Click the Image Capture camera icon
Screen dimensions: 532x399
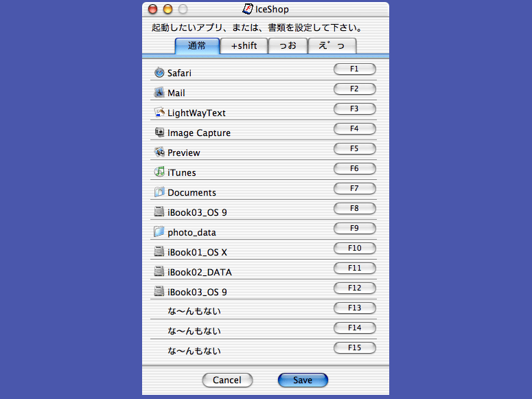coord(159,132)
